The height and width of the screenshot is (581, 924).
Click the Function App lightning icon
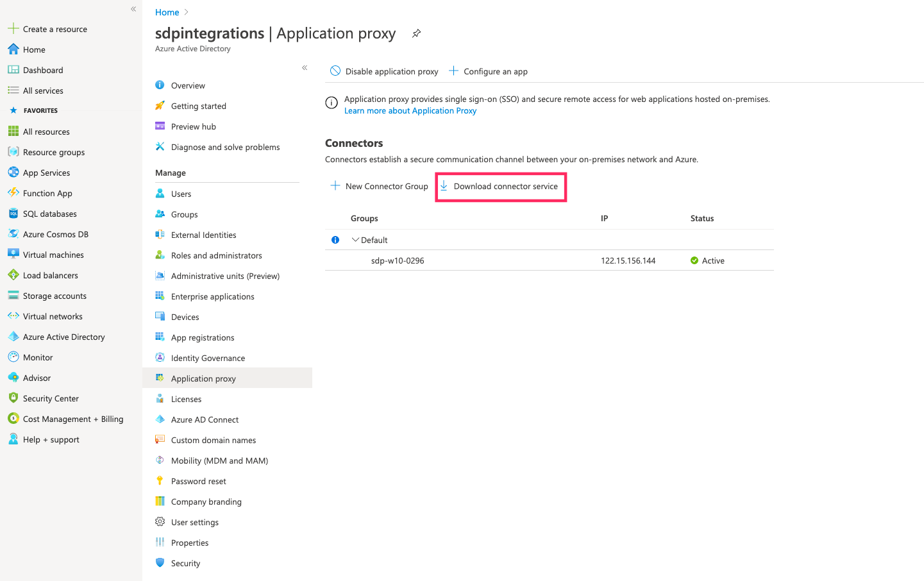click(13, 193)
